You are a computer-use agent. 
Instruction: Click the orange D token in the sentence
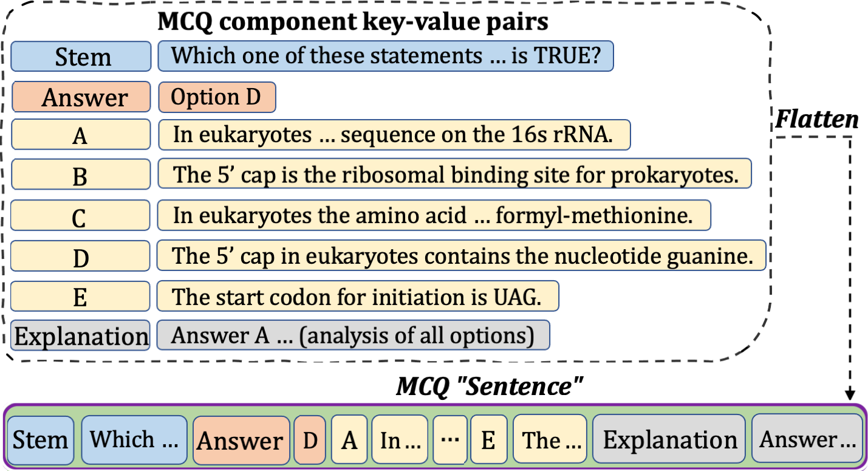point(310,440)
